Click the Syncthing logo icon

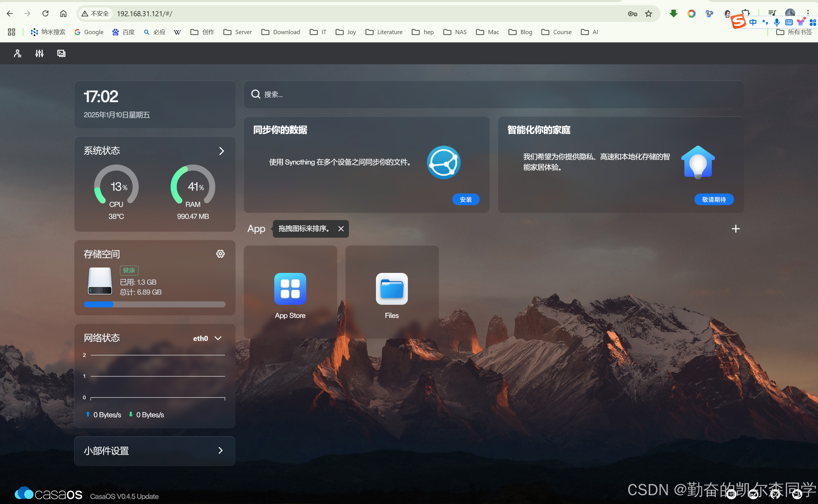point(443,162)
